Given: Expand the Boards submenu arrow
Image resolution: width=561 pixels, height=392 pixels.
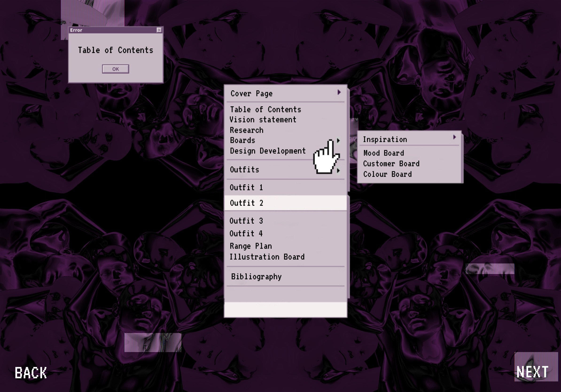Looking at the screenshot, I should point(338,141).
